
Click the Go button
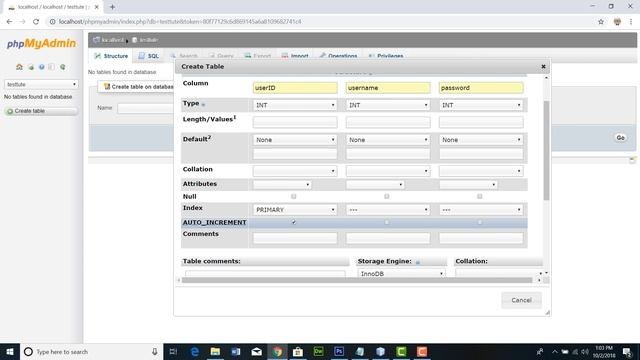pyautogui.click(x=620, y=138)
